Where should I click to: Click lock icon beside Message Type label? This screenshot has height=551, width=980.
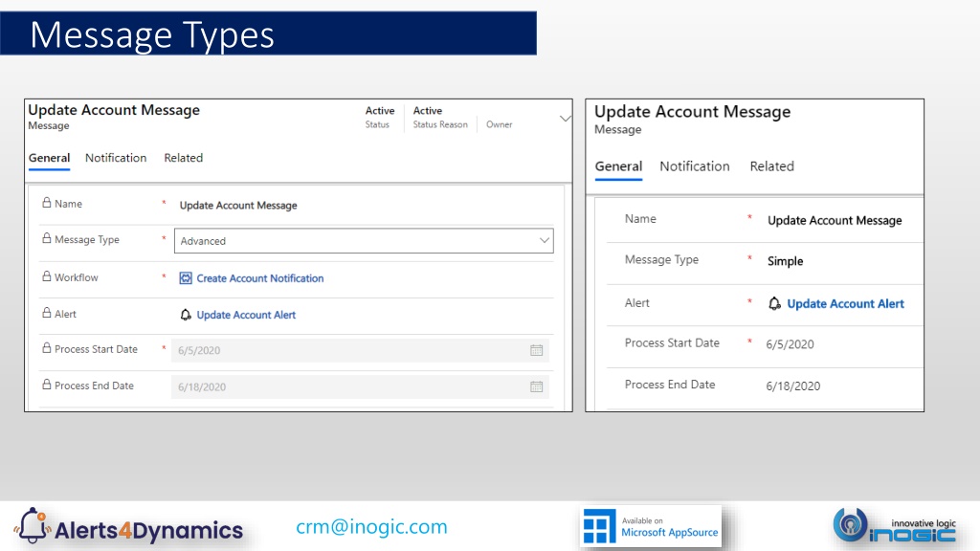46,238
